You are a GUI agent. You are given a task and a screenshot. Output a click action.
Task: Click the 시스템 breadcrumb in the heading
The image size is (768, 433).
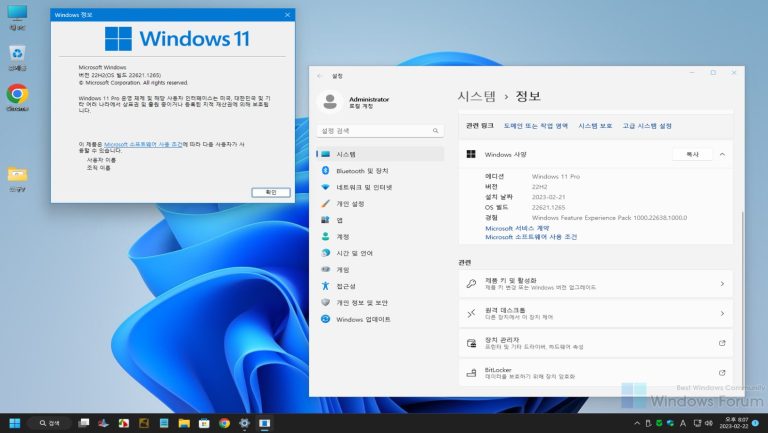pos(477,96)
